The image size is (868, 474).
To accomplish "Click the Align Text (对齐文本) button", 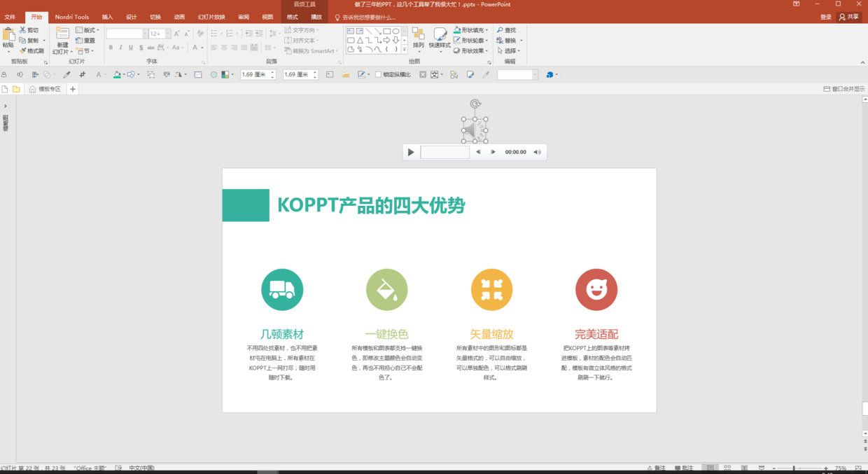I will click(x=302, y=41).
